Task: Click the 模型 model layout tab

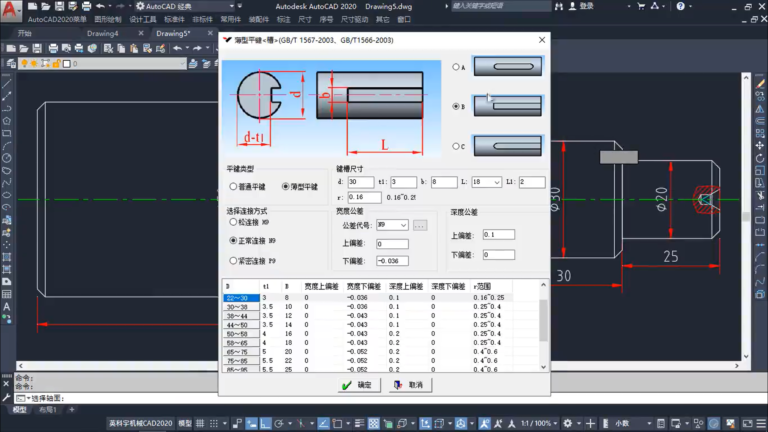Action: pyautogui.click(x=20, y=409)
